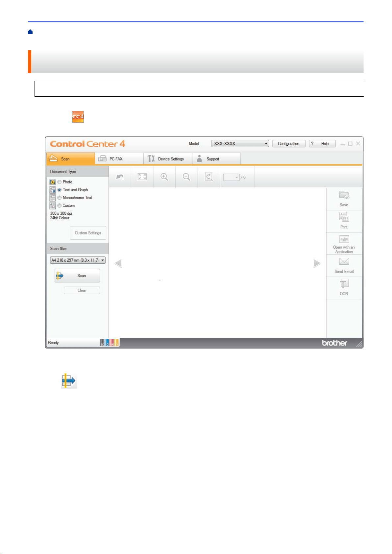This screenshot has height=554, width=392.
Task: Open Configuration menu
Action: 289,144
